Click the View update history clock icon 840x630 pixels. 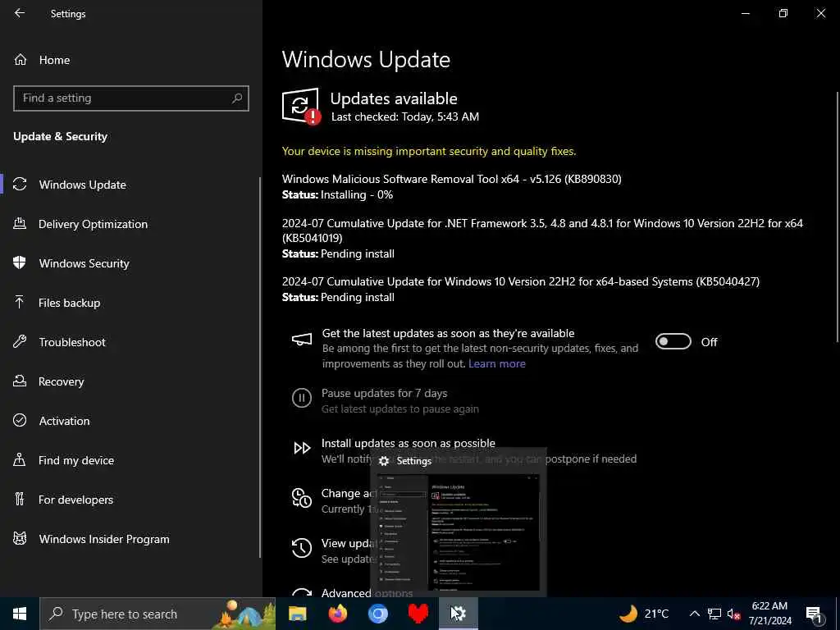point(302,547)
